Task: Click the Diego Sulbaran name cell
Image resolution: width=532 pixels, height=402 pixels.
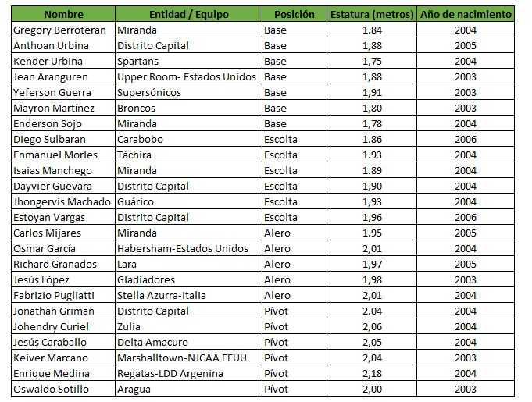Action: [63, 139]
